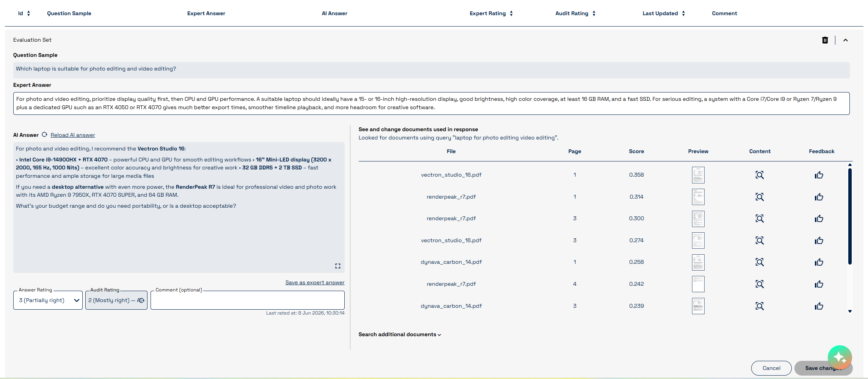868x379 pixels.
Task: Delete the evaluation set with trash icon
Action: point(825,40)
